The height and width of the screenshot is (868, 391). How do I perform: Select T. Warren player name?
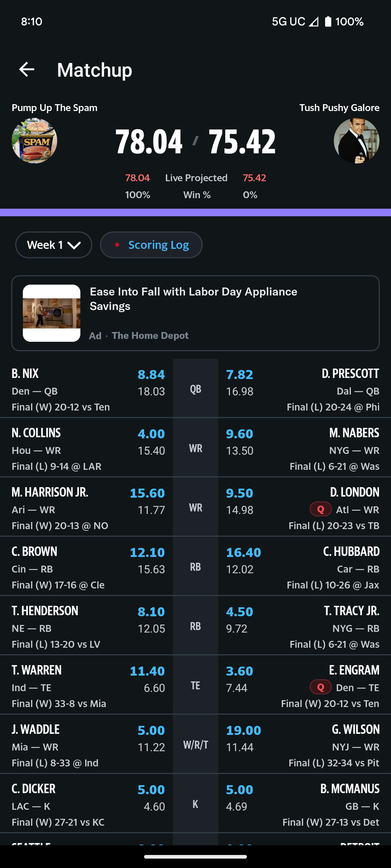[x=37, y=670]
